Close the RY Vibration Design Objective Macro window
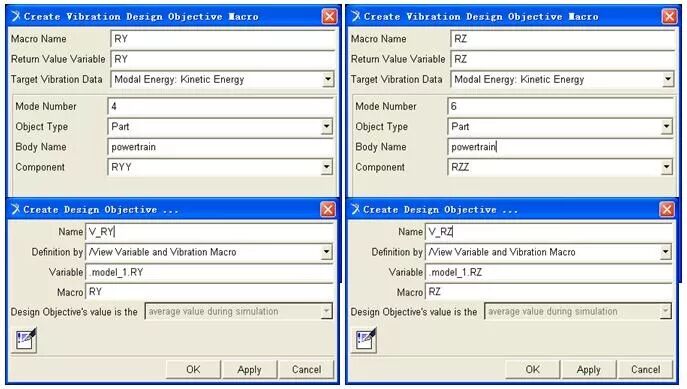This screenshot has width=687, height=389. [329, 17]
